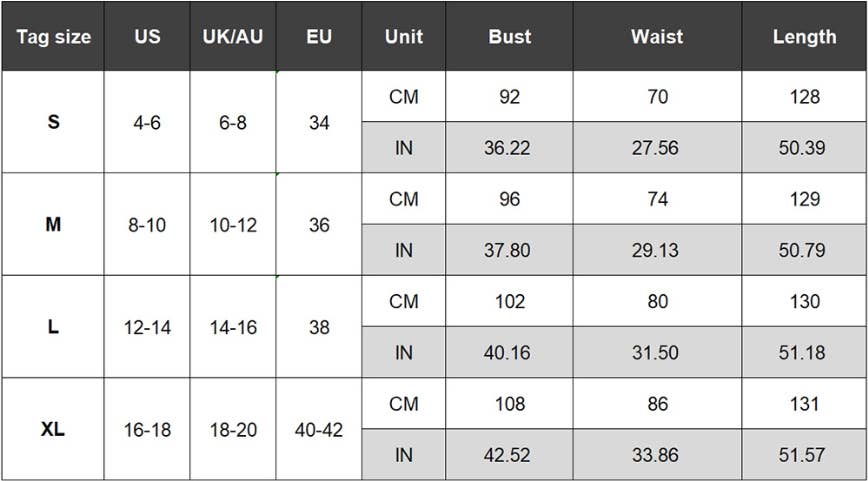Click the US size 4-6 cell

pyautogui.click(x=147, y=123)
